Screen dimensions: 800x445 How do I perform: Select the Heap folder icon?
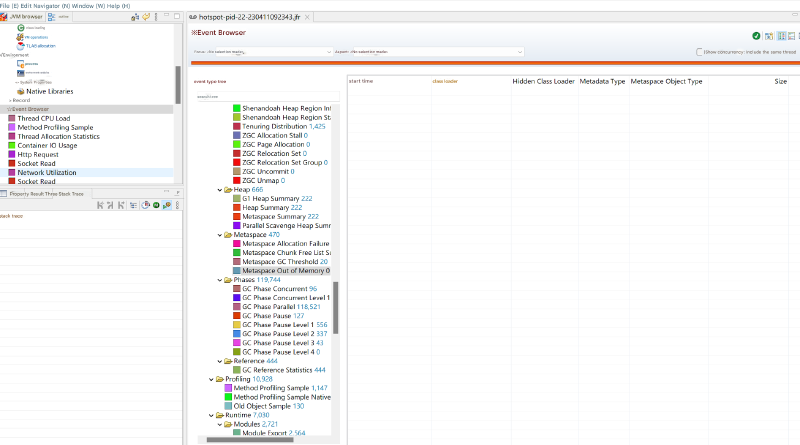pos(229,189)
